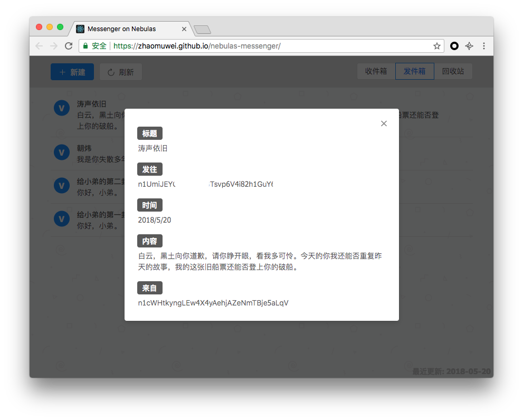
Task: Click avatar of the 朝炜 message
Action: [x=62, y=152]
